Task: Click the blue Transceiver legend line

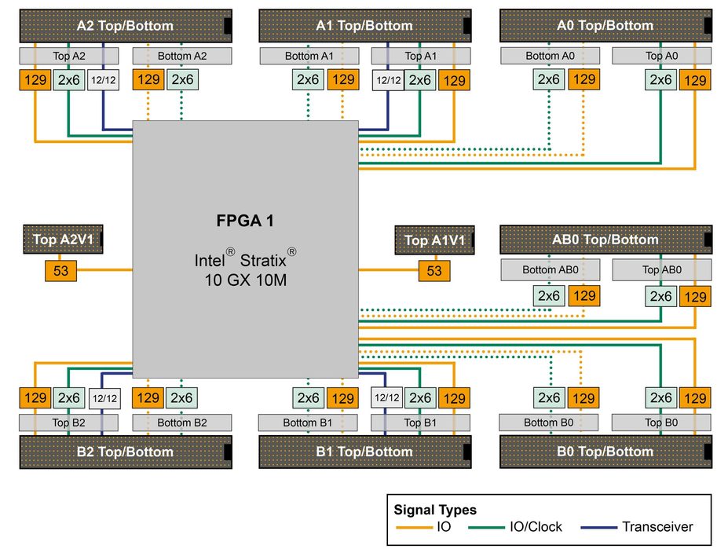Action: (x=599, y=527)
